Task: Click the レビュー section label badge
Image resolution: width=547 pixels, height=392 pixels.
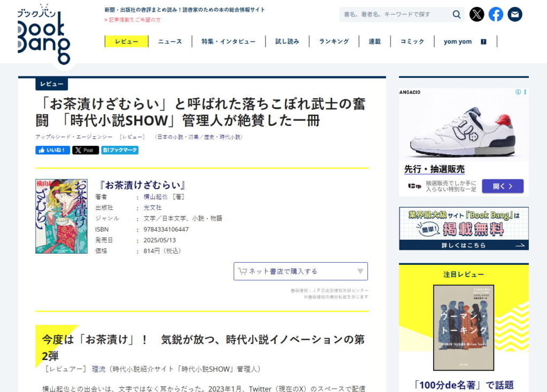Action: [x=52, y=84]
